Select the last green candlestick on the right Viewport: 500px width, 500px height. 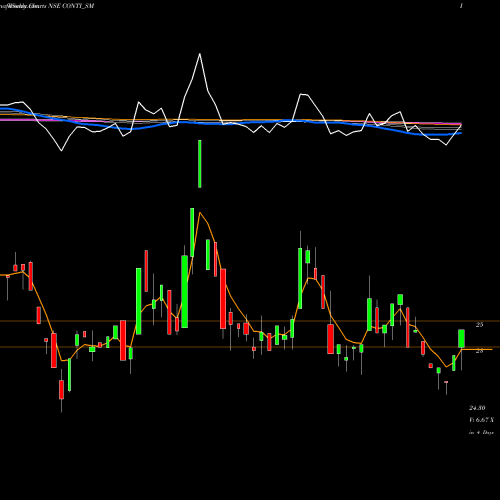point(461,339)
